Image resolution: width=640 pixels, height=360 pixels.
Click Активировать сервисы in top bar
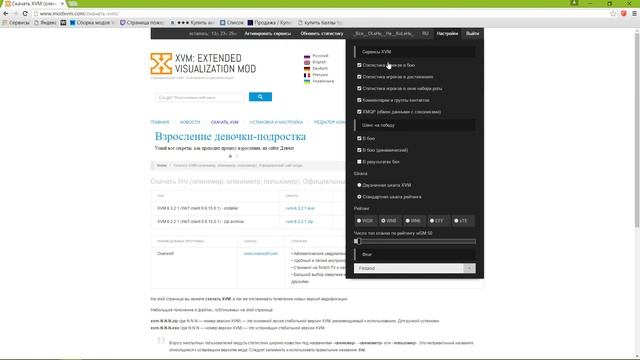click(x=268, y=33)
